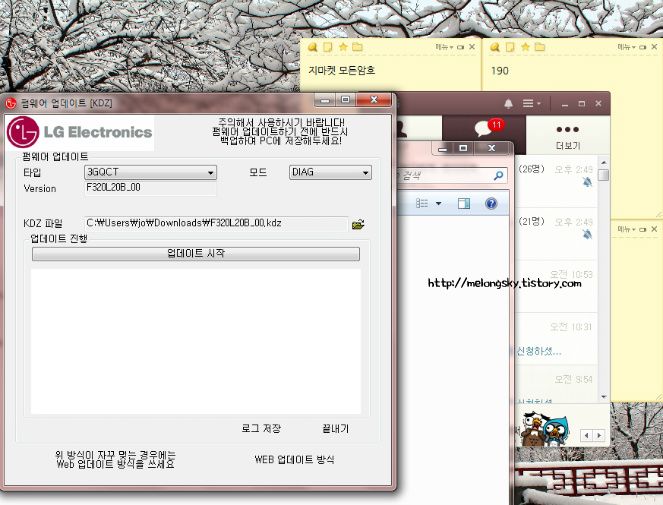The image size is (663, 505).
Task: Click 로그 저장 button
Action: click(x=261, y=428)
